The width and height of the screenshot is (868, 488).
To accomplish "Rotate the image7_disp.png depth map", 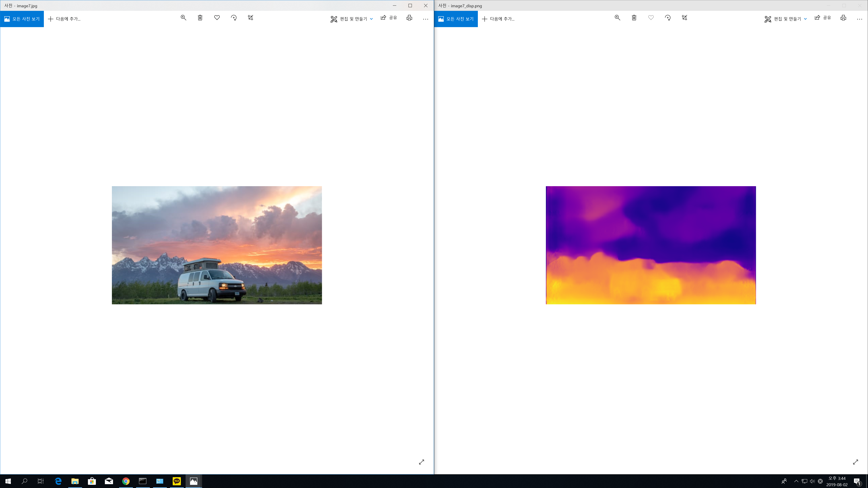I will (x=668, y=18).
